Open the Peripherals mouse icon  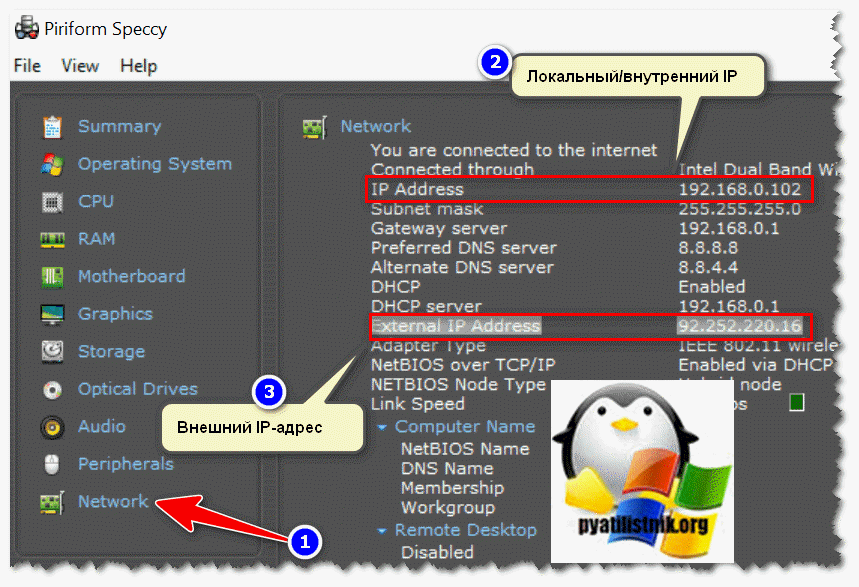coord(52,464)
